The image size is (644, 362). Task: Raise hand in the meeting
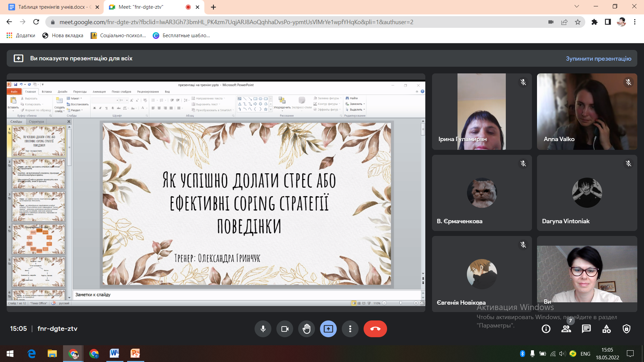click(307, 329)
